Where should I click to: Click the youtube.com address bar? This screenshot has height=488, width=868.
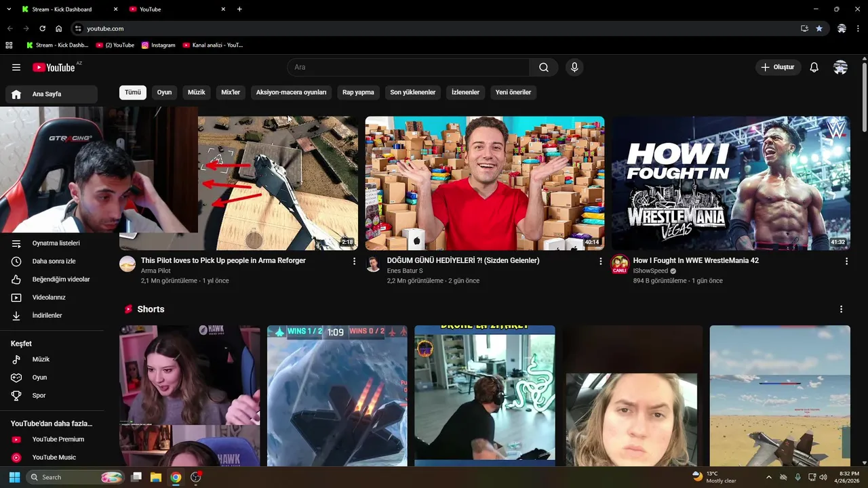[434, 28]
